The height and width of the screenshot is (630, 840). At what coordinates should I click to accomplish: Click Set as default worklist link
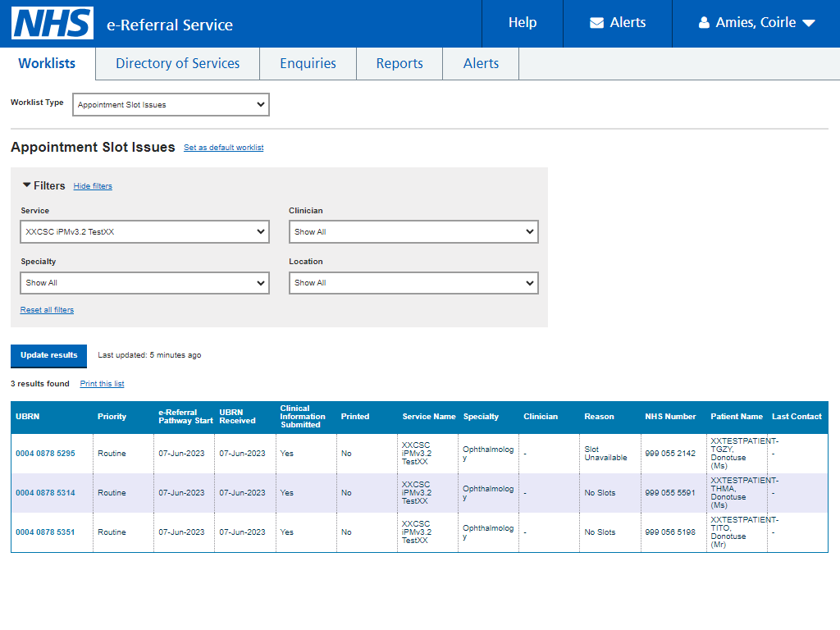(x=223, y=148)
